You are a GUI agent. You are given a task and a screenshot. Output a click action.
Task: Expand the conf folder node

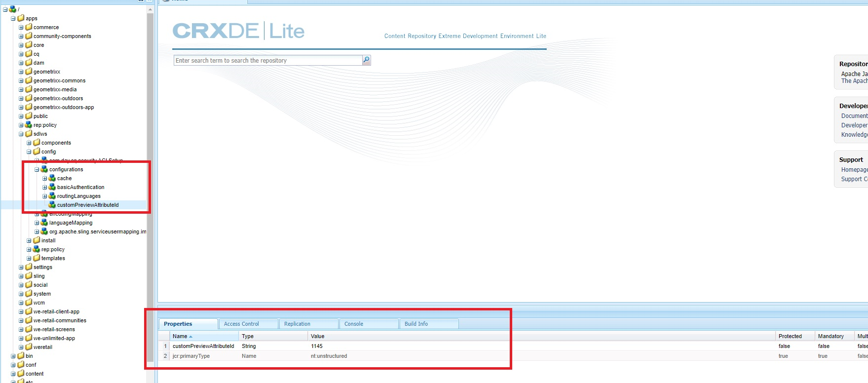coord(13,365)
